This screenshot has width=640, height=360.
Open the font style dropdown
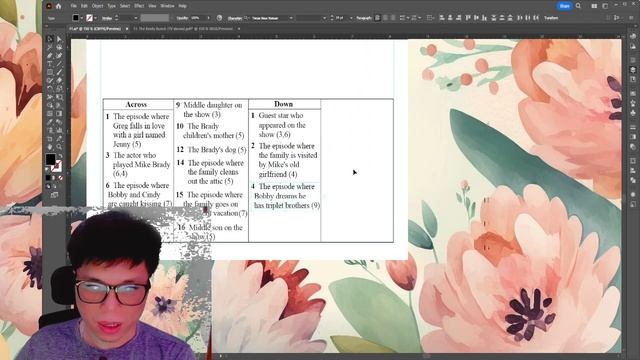coord(324,18)
